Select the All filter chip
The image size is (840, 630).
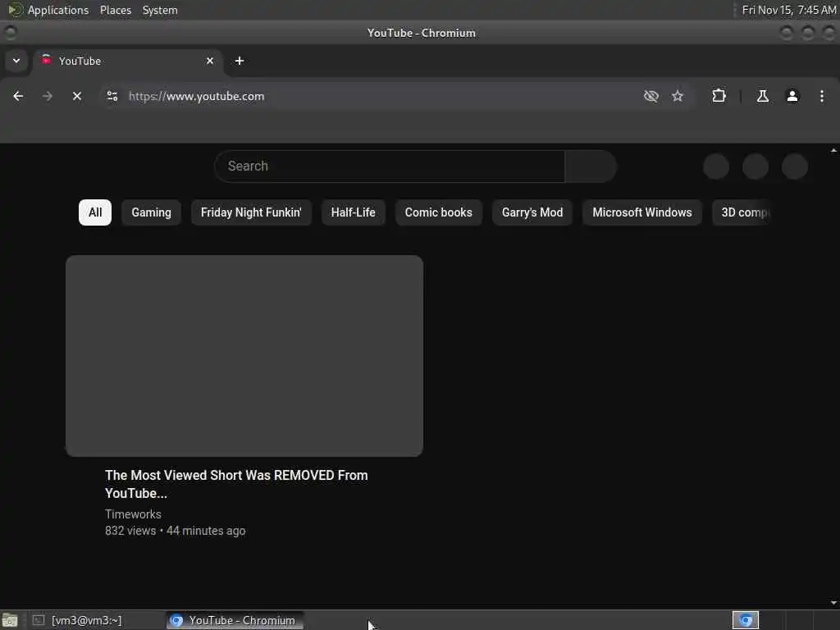(x=95, y=212)
